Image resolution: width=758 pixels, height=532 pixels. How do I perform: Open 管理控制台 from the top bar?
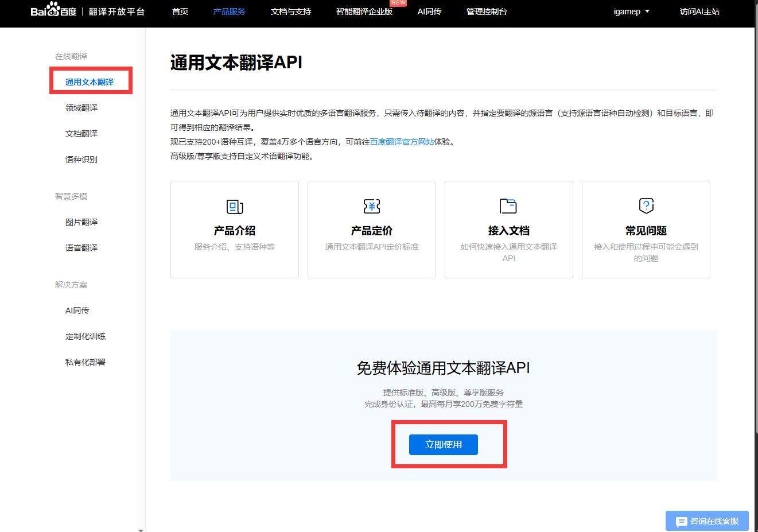487,11
